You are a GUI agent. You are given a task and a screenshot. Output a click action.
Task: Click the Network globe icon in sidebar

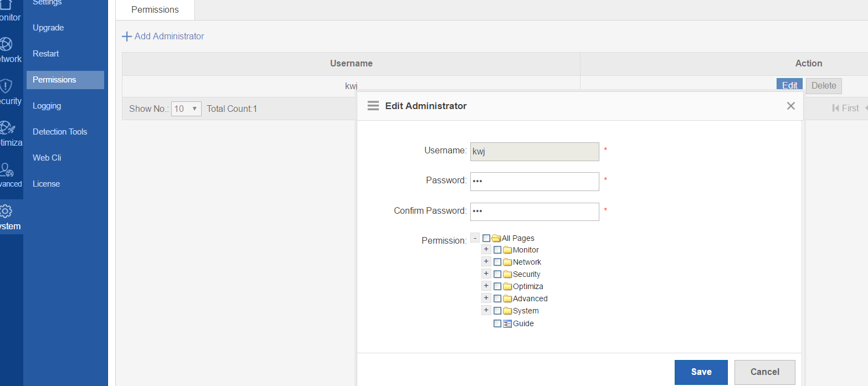tap(6, 44)
